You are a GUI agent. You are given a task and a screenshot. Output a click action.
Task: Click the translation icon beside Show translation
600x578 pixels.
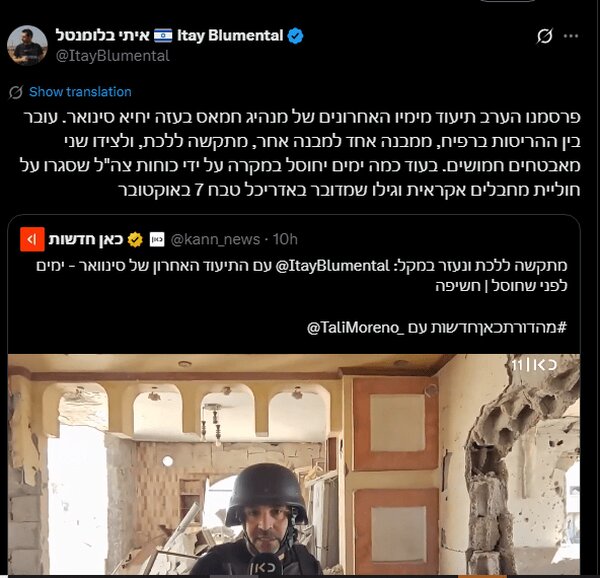point(16,92)
